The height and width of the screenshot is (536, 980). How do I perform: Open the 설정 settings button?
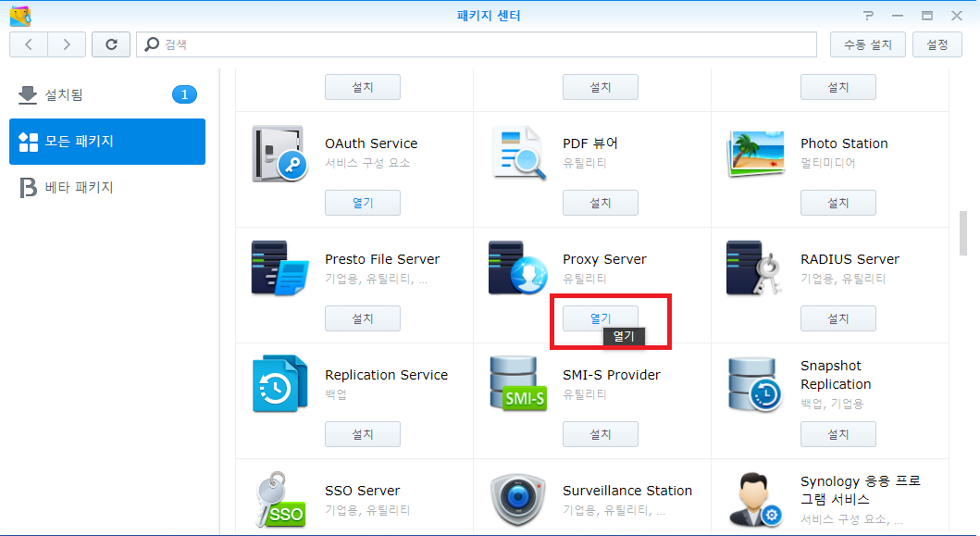pos(937,45)
